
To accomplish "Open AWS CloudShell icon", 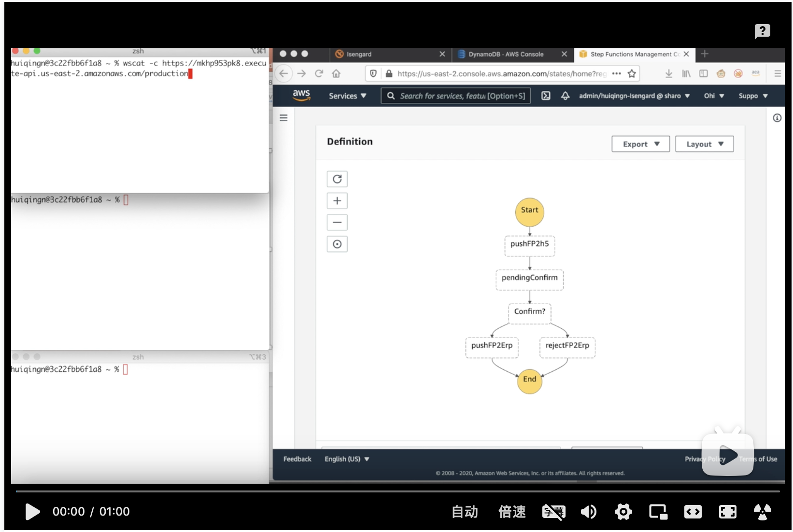I will click(546, 96).
